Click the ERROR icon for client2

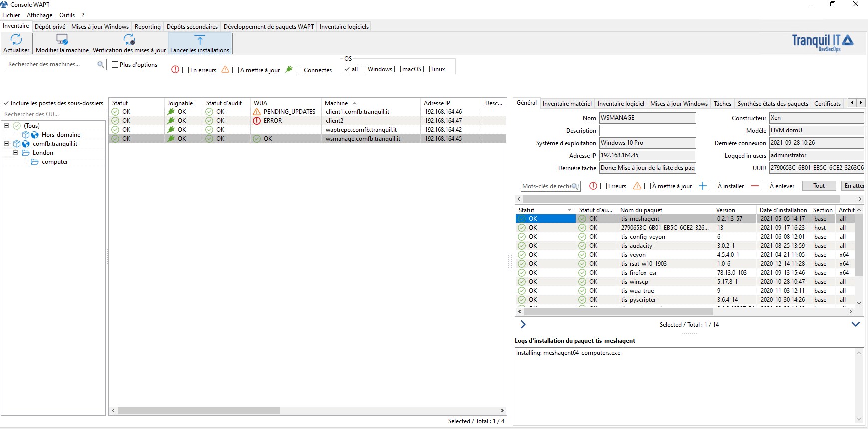[x=257, y=121]
